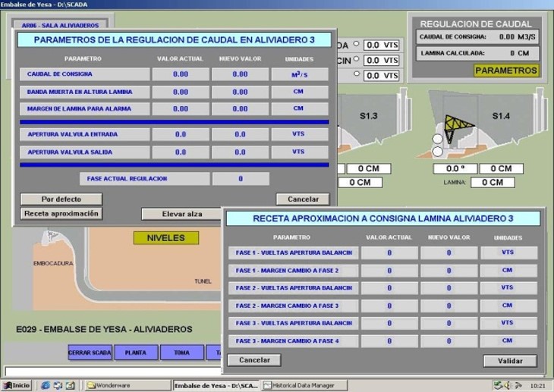The height and width of the screenshot is (392, 554).
Task: Click Receta aproximación button
Action: 61,214
